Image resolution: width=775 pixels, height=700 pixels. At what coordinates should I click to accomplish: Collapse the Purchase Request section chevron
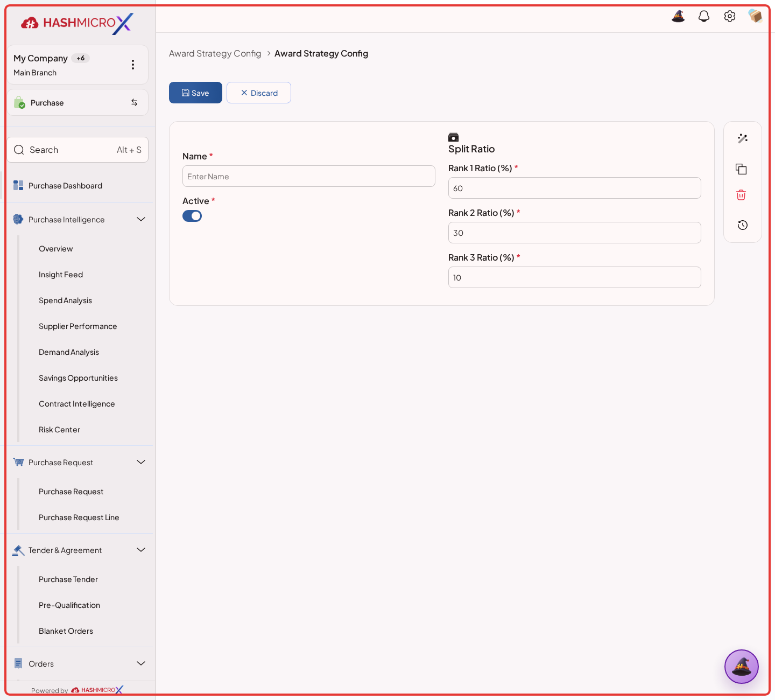coord(141,462)
